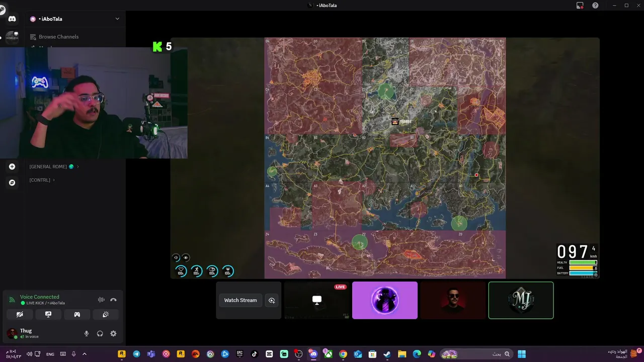Open TikTok from the taskbar
The height and width of the screenshot is (362, 644).
254,354
